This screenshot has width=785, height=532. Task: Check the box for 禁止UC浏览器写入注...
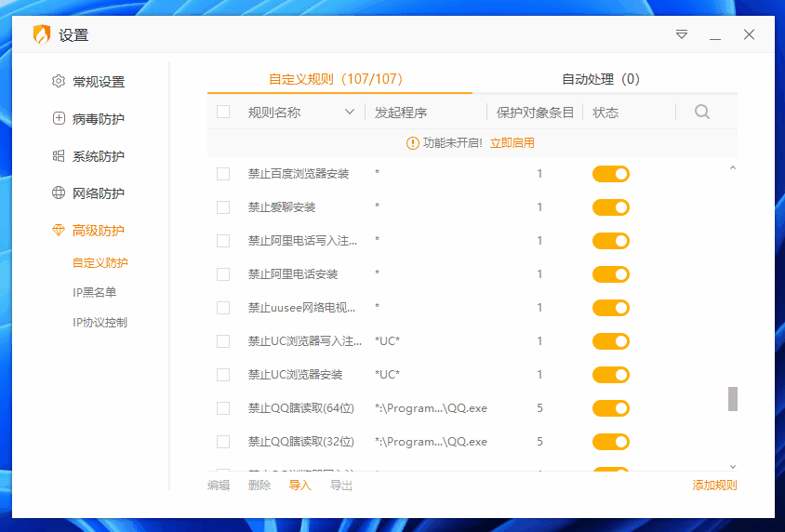tap(223, 341)
